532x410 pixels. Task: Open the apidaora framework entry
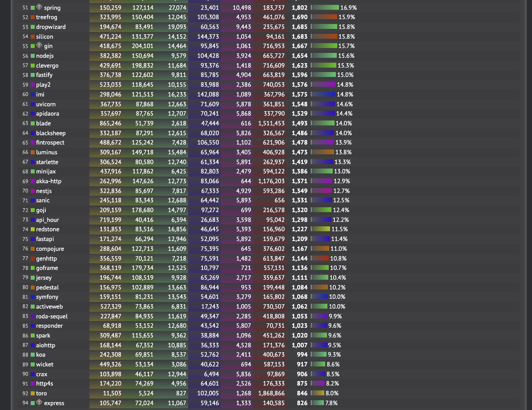point(48,113)
